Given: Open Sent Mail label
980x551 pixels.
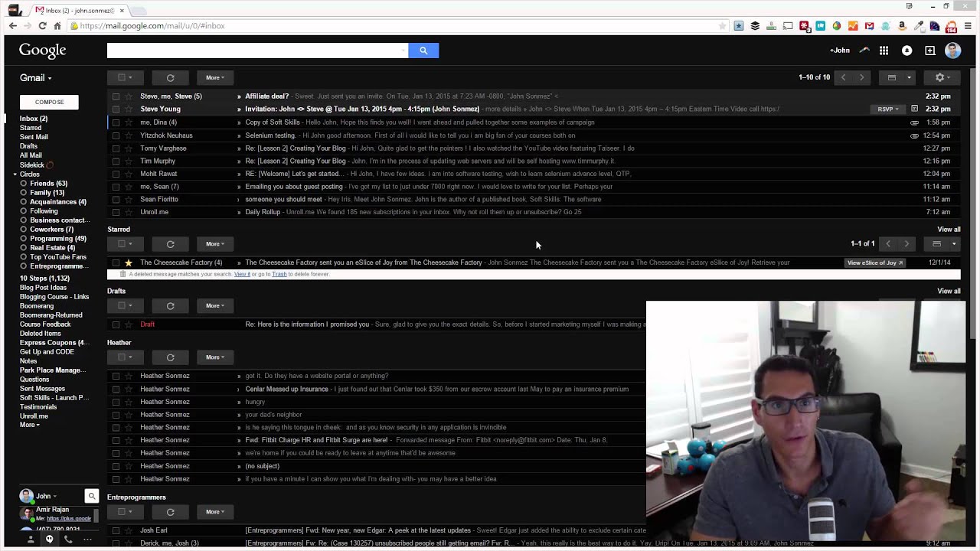Looking at the screenshot, I should tap(34, 137).
